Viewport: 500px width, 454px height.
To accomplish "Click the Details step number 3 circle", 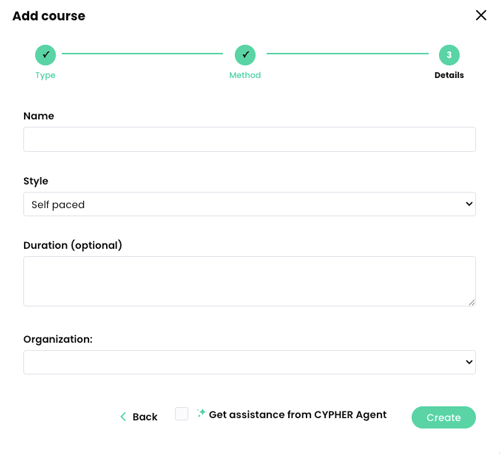I will point(449,55).
